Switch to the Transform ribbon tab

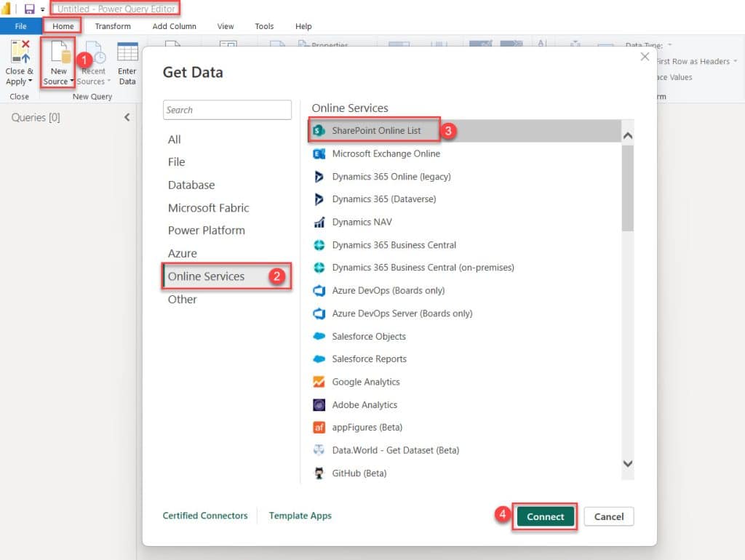pyautogui.click(x=113, y=26)
